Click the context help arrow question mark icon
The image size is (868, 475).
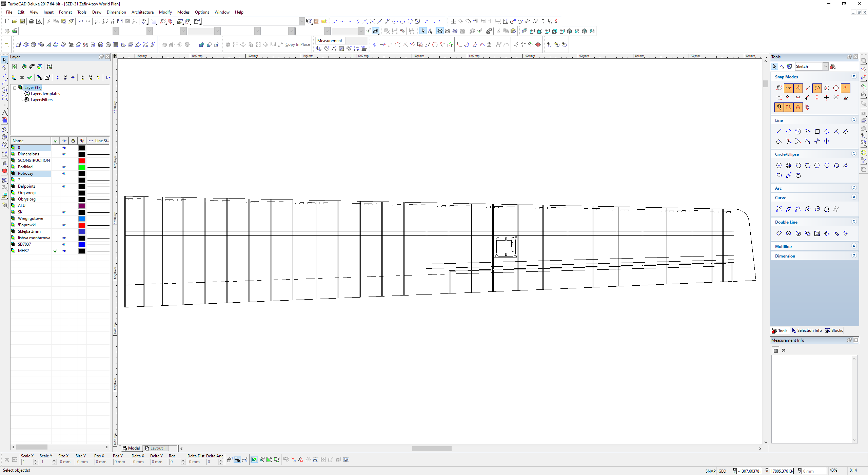coord(309,21)
